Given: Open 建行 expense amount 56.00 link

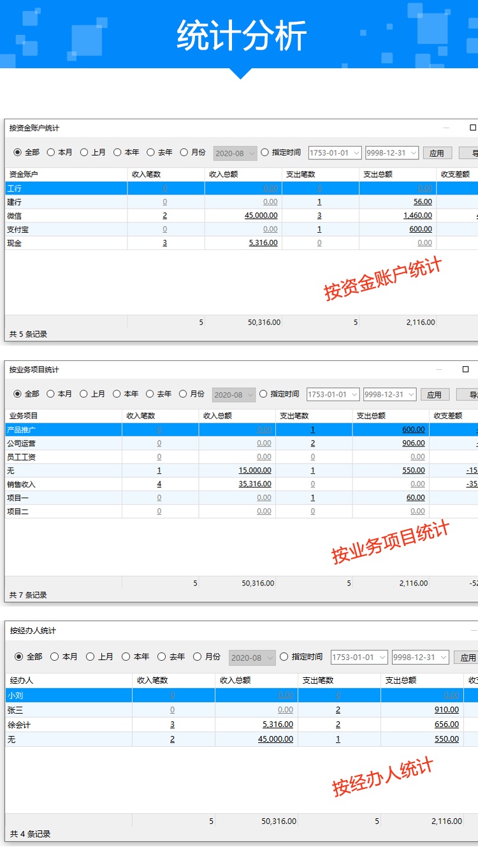Looking at the screenshot, I should pos(423,202).
